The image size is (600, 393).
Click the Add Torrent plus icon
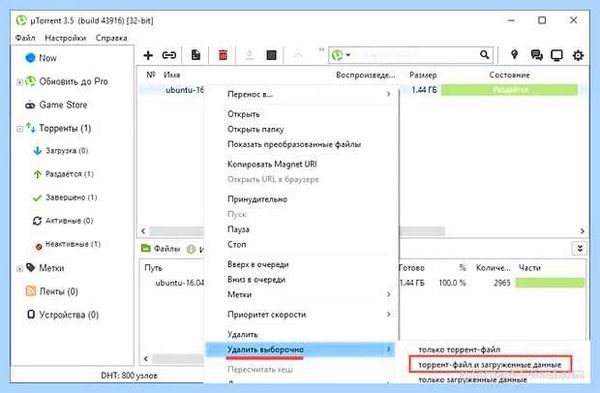click(x=148, y=55)
